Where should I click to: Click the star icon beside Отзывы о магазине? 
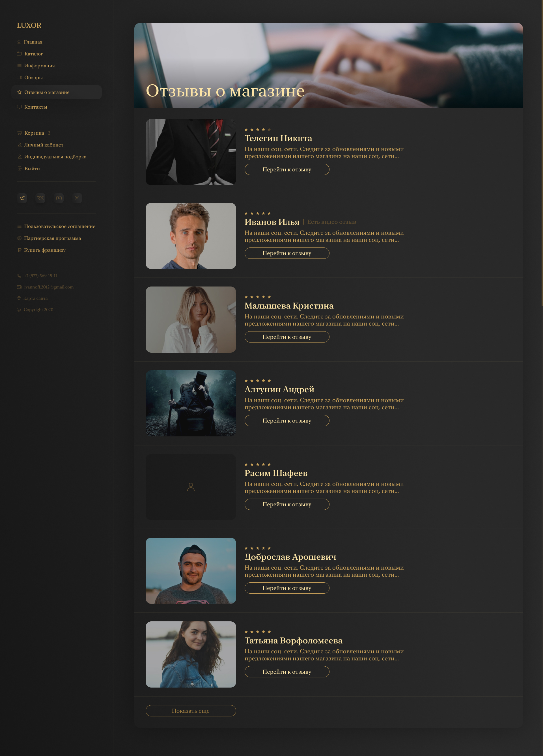tap(19, 92)
